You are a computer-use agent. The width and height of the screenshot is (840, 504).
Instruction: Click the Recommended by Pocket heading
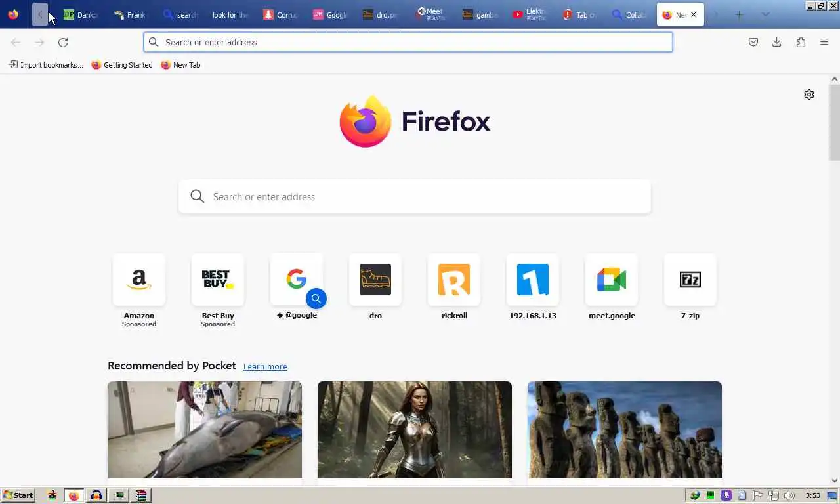pyautogui.click(x=172, y=366)
